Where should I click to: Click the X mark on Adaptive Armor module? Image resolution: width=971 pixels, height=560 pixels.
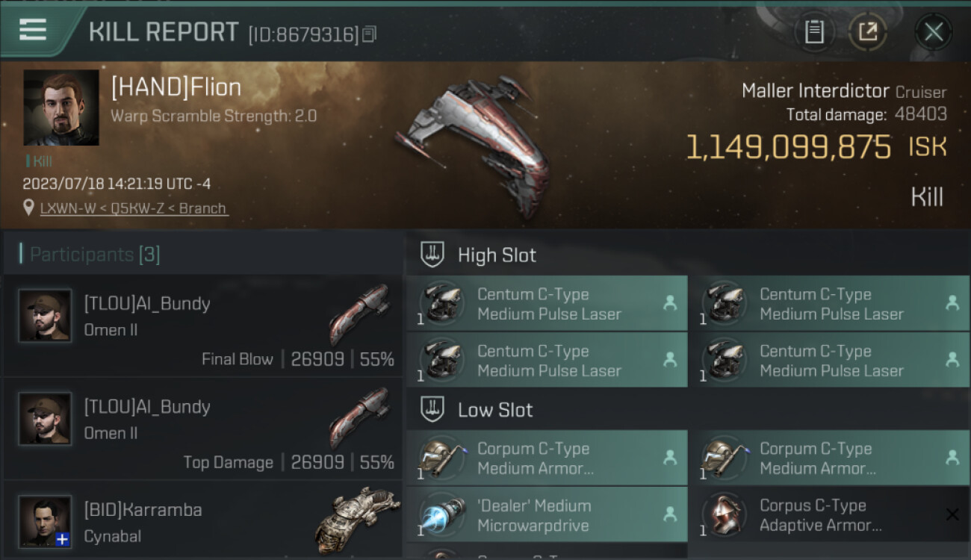952,514
